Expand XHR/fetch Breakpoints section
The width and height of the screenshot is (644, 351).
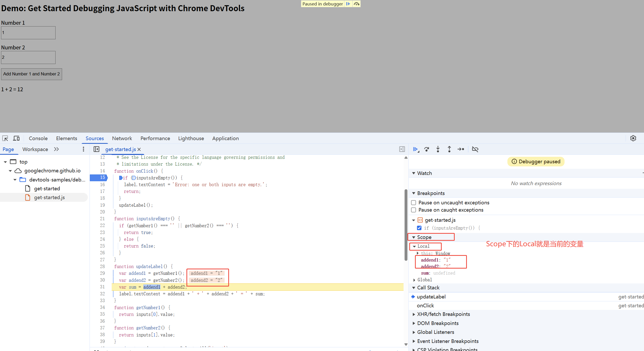[414, 314]
